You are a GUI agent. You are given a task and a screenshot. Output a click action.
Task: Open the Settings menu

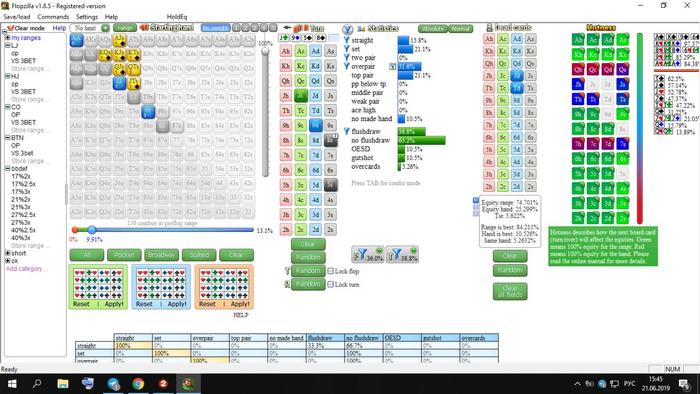pos(87,17)
